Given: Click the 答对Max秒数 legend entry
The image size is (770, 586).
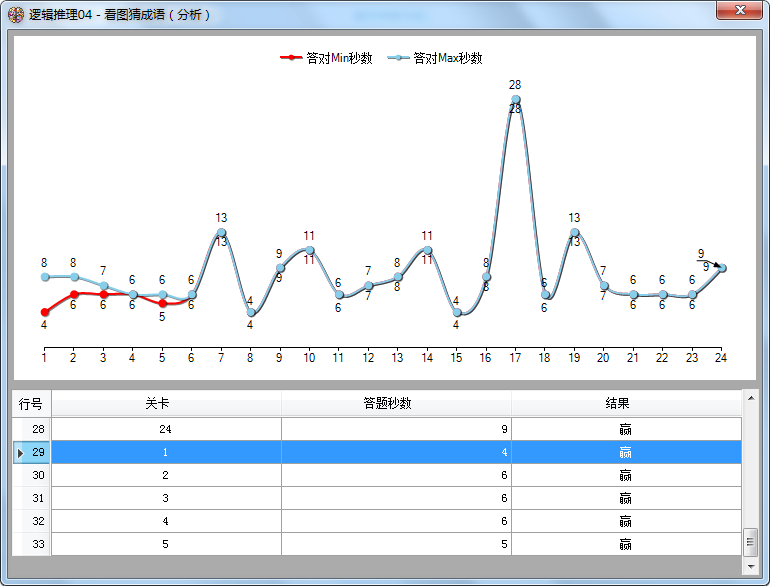Looking at the screenshot, I should pos(435,58).
